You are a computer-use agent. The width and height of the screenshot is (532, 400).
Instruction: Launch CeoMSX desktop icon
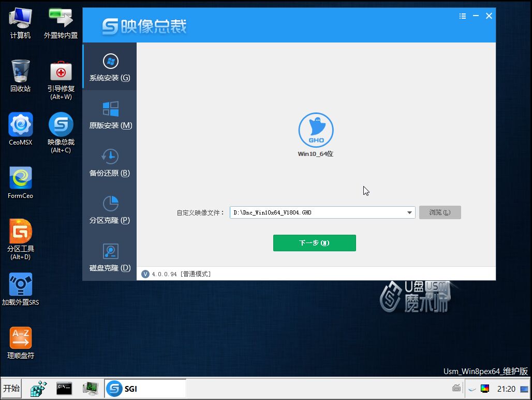tap(20, 129)
